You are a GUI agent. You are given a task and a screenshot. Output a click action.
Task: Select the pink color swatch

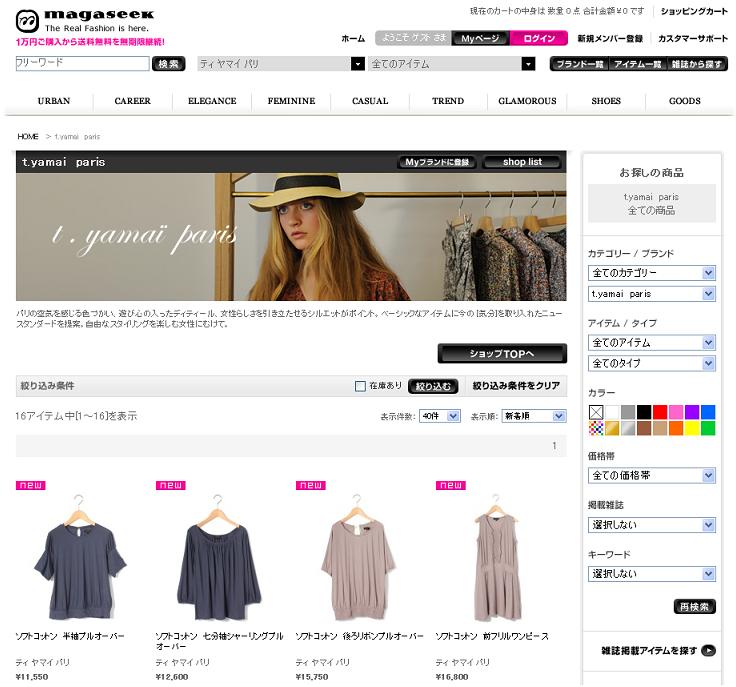[x=676, y=412]
